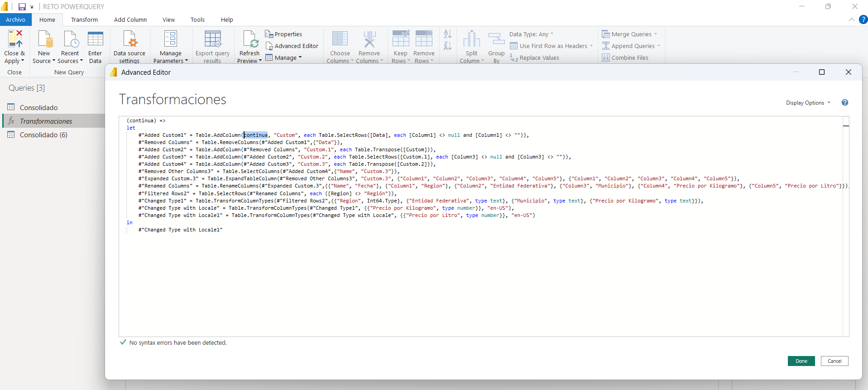
Task: Open the Add Column tab
Action: (130, 19)
